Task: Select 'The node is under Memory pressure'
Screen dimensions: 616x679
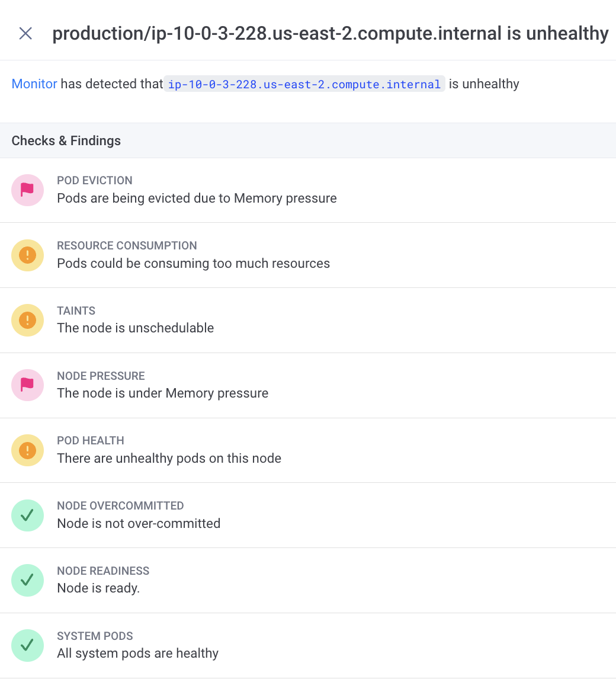Action: [x=162, y=393]
